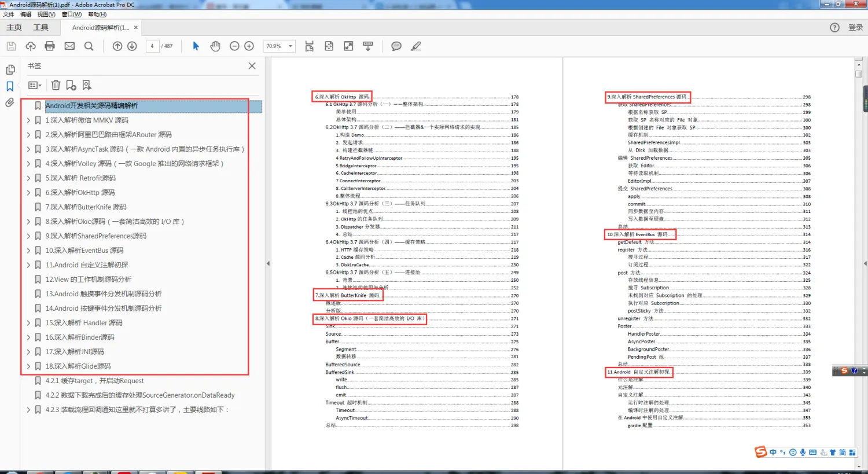
Task: Click the fit width scrolling icon
Action: pyautogui.click(x=310, y=46)
